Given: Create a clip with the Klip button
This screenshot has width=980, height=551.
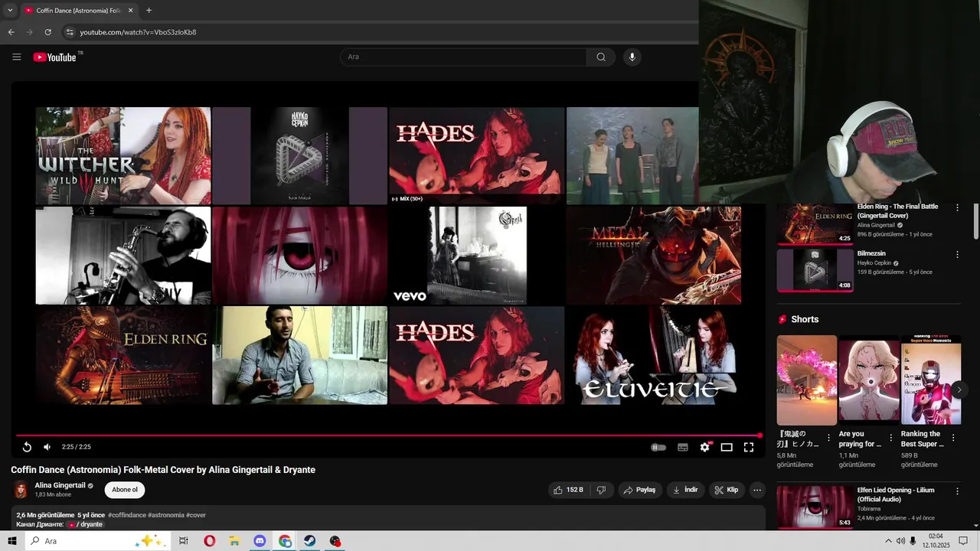Looking at the screenshot, I should pos(726,490).
